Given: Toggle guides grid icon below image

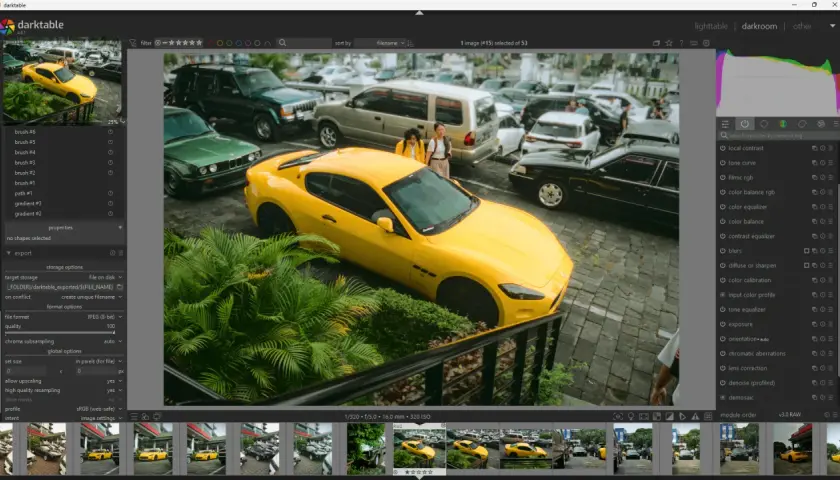Looking at the screenshot, I should 708,416.
